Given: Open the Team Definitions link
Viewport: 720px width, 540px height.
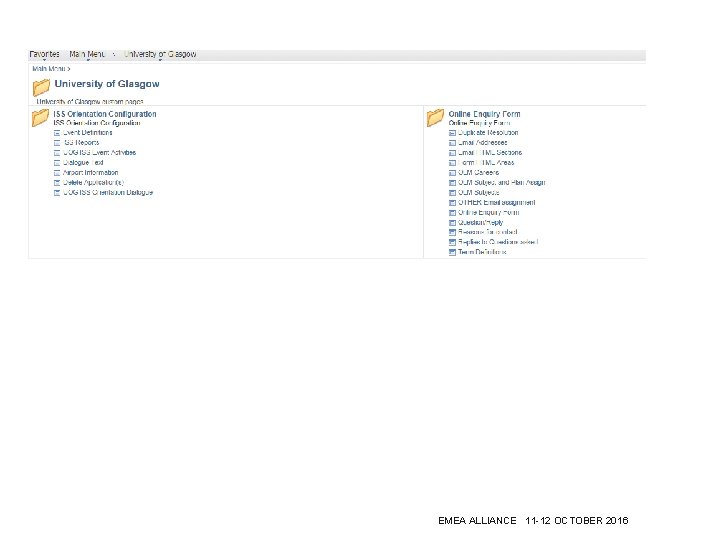Looking at the screenshot, I should point(483,252).
